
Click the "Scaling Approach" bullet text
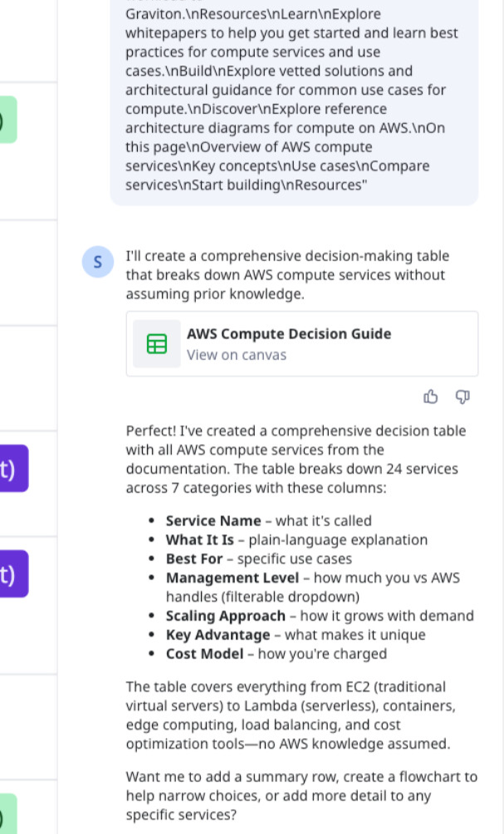[x=226, y=616]
